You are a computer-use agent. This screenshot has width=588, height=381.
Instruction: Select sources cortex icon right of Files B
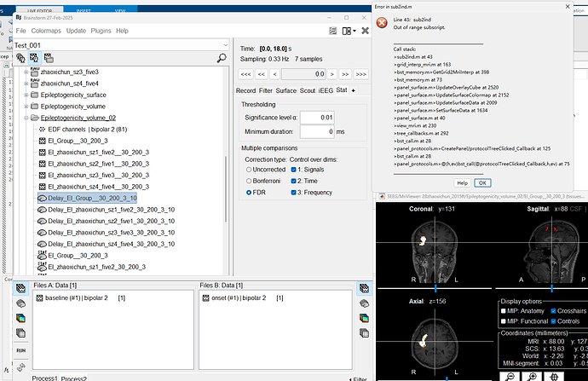coord(364,303)
